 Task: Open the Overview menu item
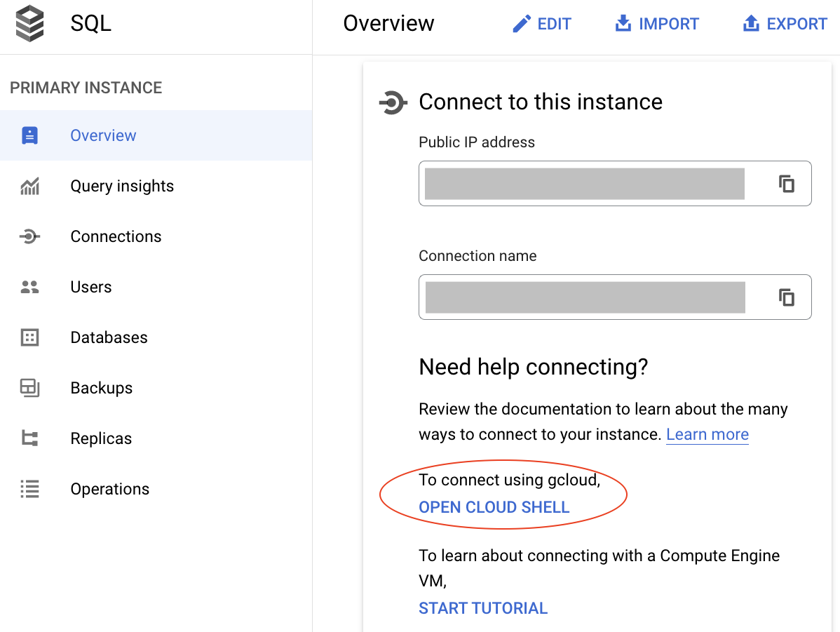pos(103,135)
